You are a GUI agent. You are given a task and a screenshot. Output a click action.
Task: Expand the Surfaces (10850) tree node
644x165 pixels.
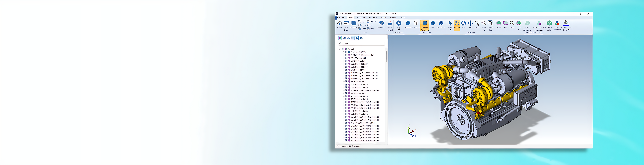pyautogui.click(x=343, y=52)
